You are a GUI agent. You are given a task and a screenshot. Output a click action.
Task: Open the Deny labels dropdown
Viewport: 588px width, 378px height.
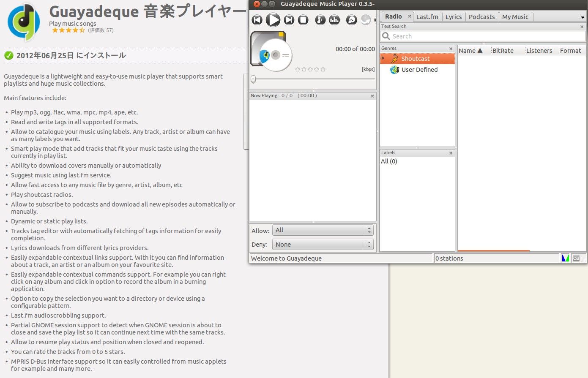pyautogui.click(x=323, y=245)
